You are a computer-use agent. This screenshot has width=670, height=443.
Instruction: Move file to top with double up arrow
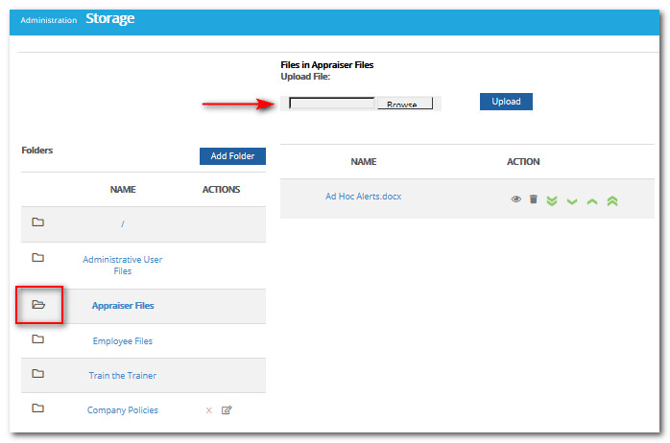612,201
